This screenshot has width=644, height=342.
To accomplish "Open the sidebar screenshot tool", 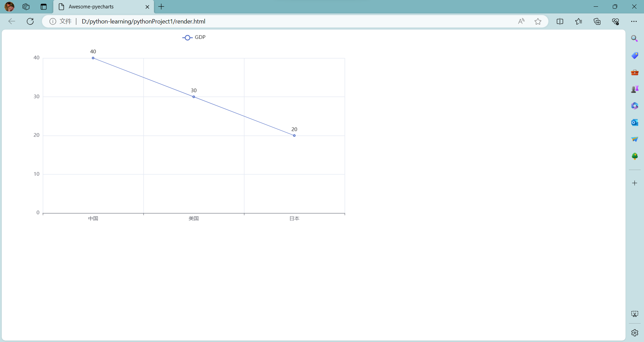I will tap(635, 314).
